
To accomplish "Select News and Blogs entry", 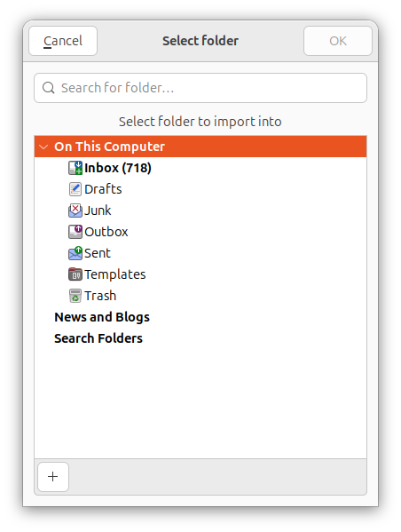I will (102, 317).
